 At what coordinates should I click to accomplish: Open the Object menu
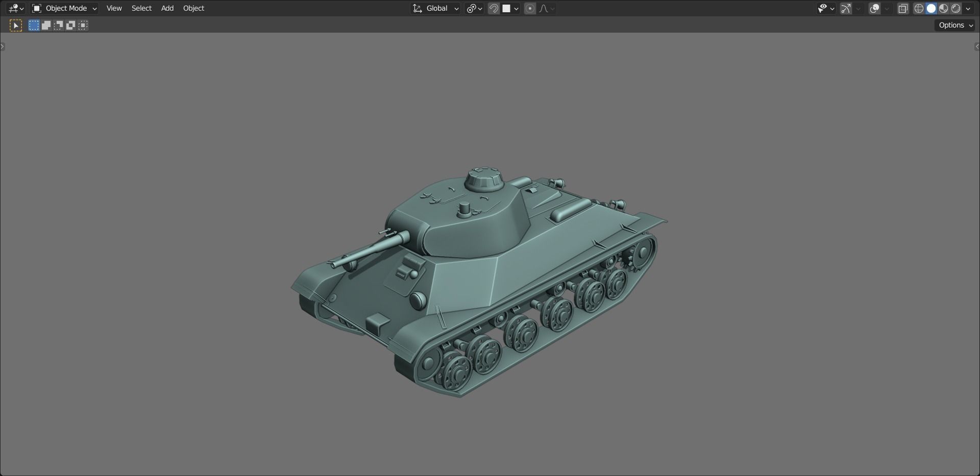(193, 8)
